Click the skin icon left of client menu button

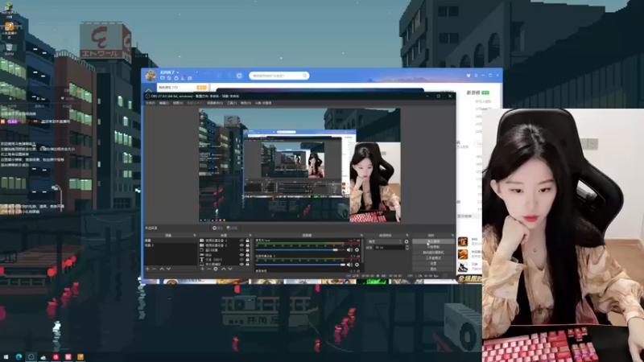click(469, 76)
